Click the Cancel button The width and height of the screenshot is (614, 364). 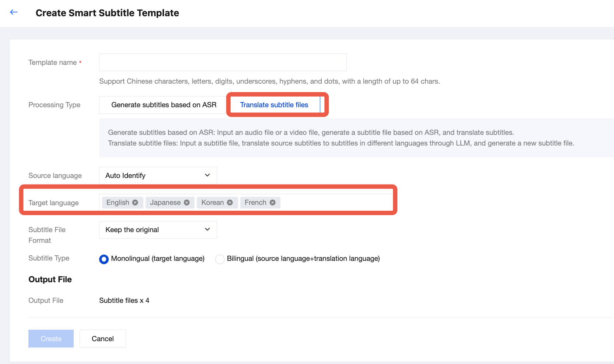click(103, 339)
